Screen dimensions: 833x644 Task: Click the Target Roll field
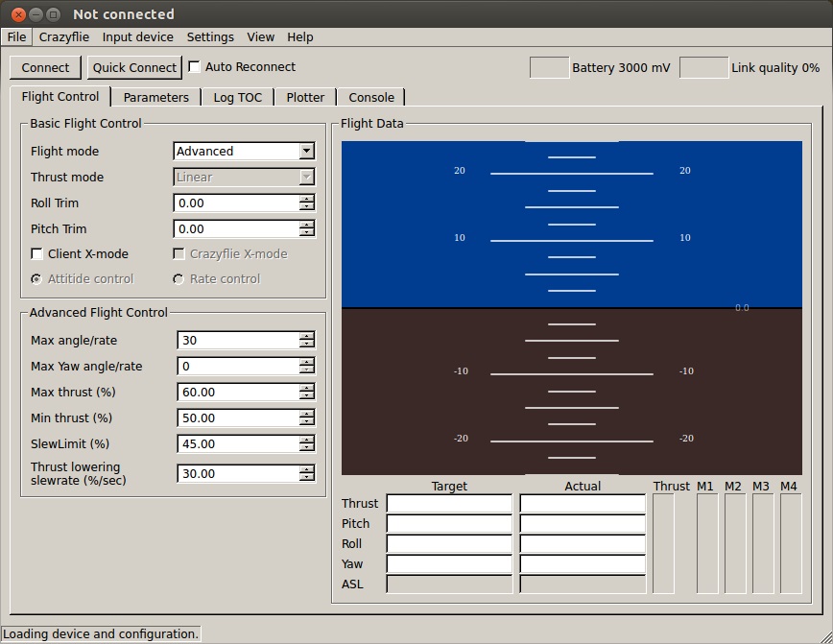[x=449, y=543]
